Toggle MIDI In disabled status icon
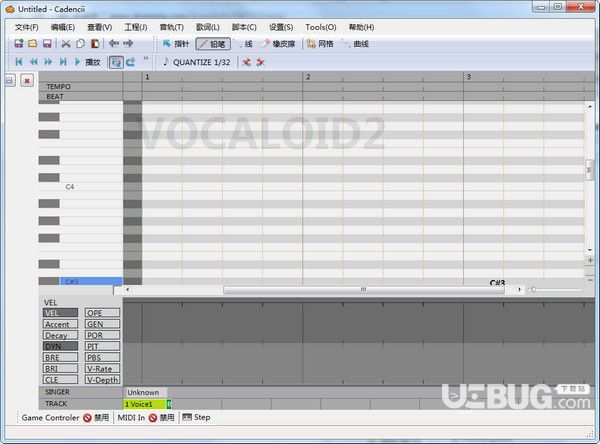This screenshot has width=600, height=444. 153,418
